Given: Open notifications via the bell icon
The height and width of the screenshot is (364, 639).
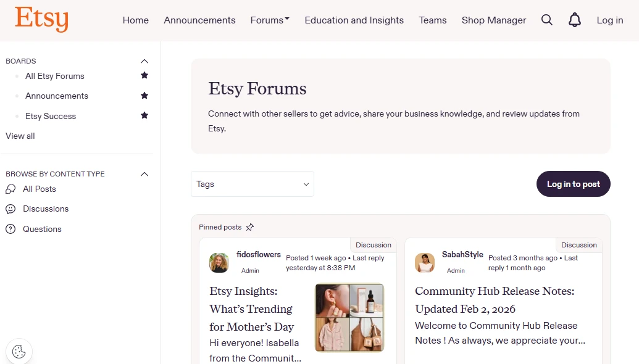Looking at the screenshot, I should (575, 20).
